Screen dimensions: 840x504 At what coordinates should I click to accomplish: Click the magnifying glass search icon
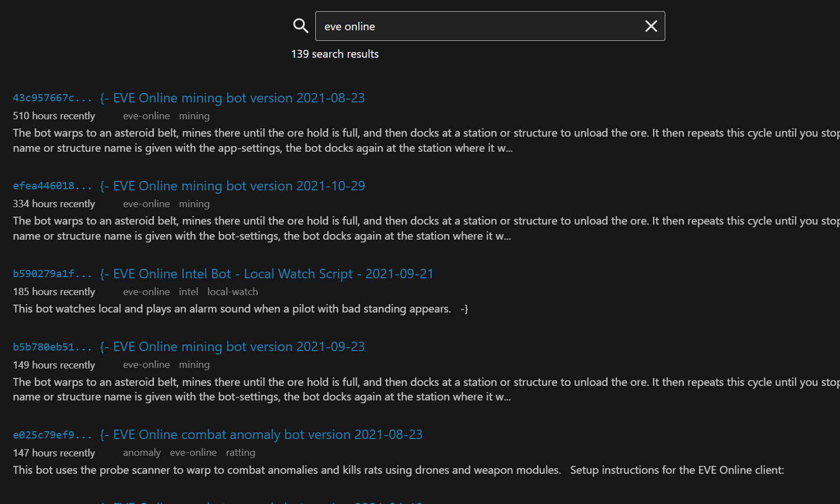tap(300, 26)
